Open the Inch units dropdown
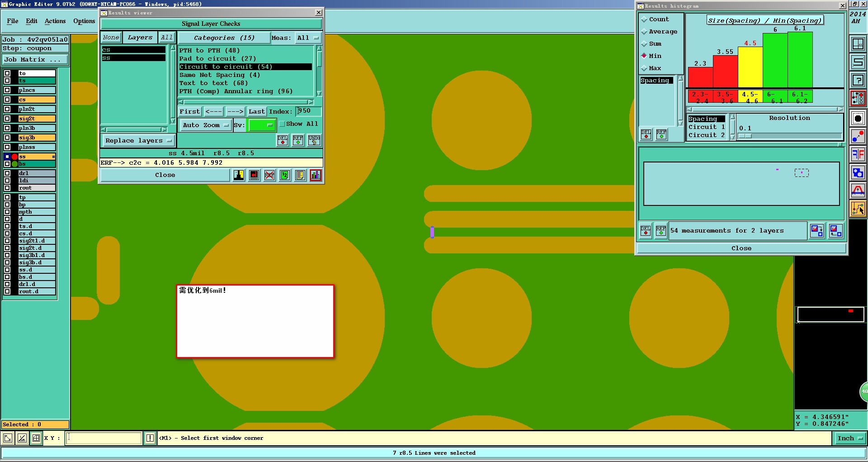This screenshot has width=868, height=462. (x=850, y=438)
